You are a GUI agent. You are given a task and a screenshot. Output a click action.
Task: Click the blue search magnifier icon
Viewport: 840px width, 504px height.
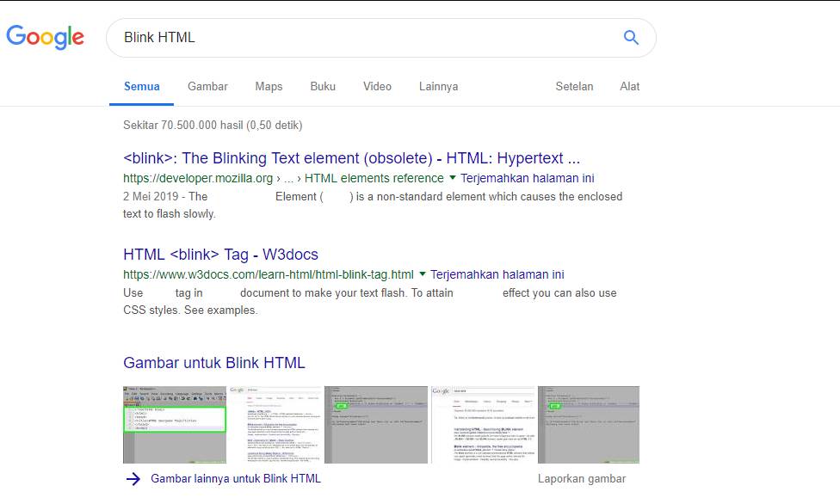point(631,37)
